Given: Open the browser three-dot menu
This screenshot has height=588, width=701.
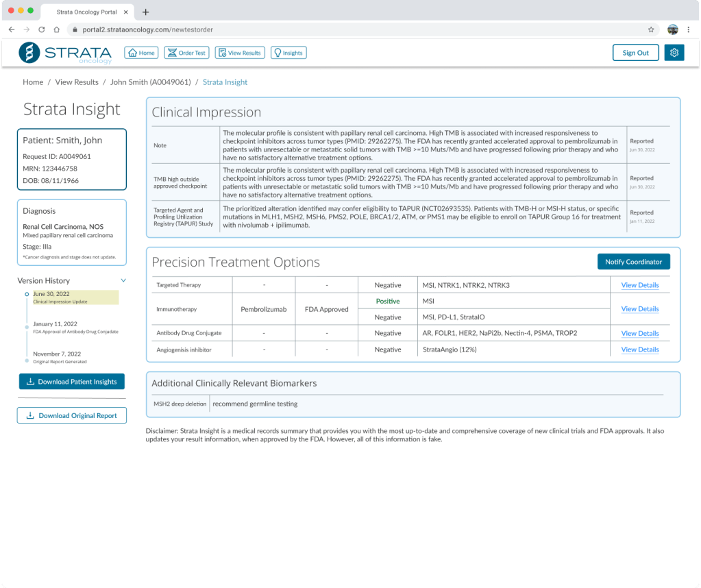Looking at the screenshot, I should 688,30.
